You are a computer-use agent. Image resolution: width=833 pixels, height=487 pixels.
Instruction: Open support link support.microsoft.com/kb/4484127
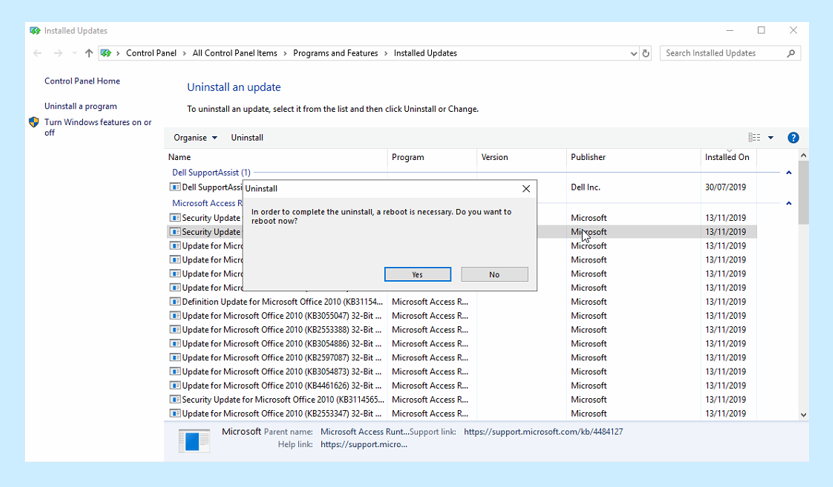click(543, 432)
